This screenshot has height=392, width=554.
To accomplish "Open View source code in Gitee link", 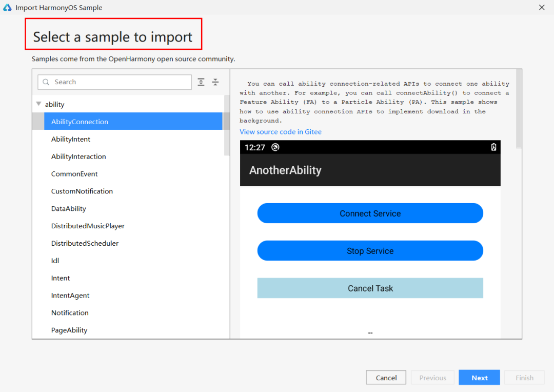I will click(281, 131).
